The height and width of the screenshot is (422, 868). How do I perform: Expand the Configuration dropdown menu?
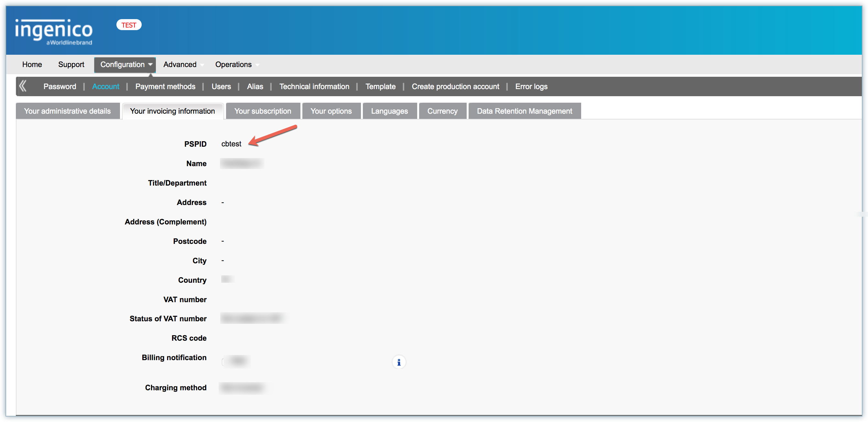point(125,64)
